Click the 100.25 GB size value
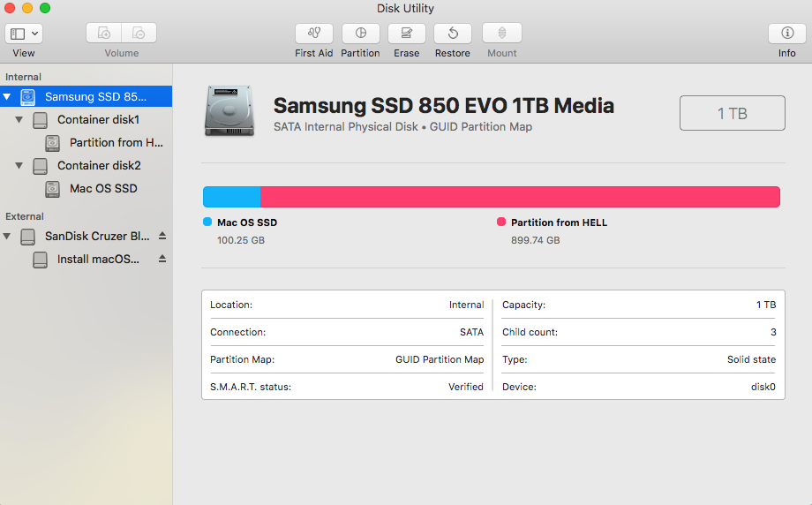812x505 pixels. (x=241, y=240)
